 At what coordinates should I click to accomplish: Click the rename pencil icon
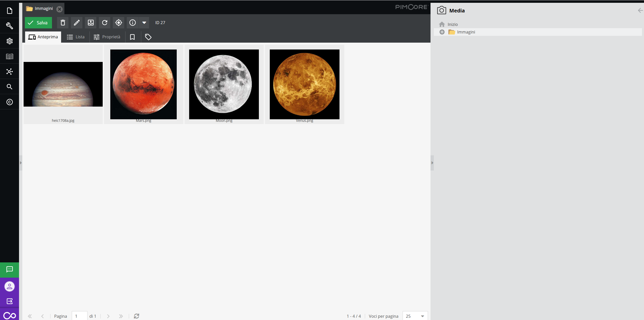coord(77,23)
